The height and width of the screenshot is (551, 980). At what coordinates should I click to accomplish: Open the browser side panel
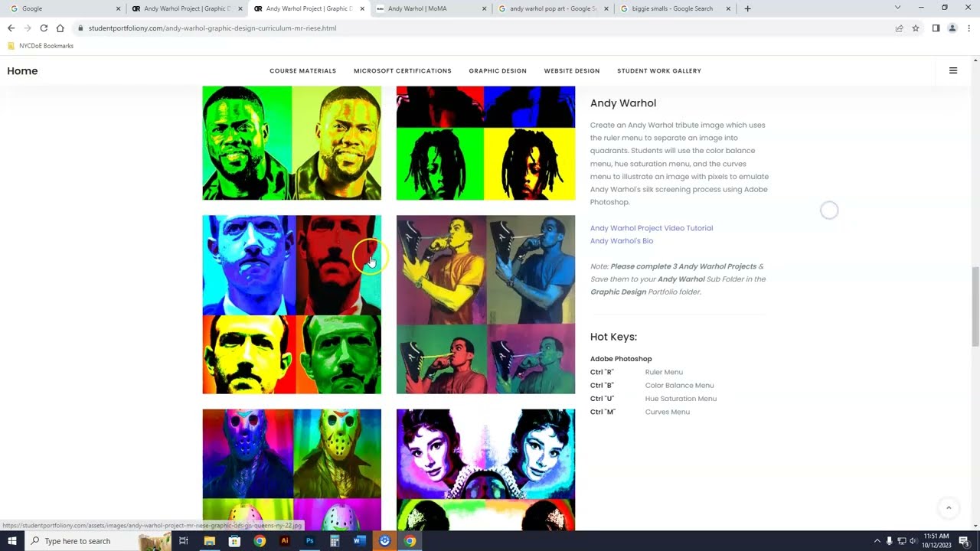[x=936, y=28]
